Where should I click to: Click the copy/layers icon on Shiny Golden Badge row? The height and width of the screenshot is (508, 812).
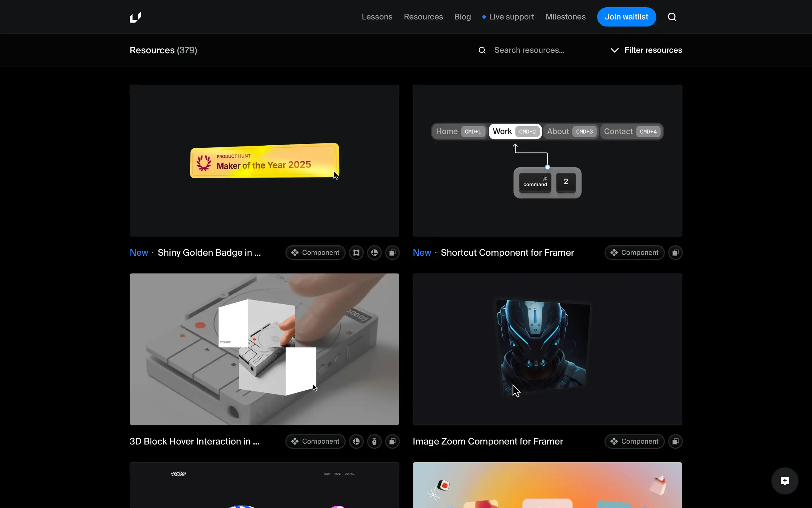coord(392,253)
